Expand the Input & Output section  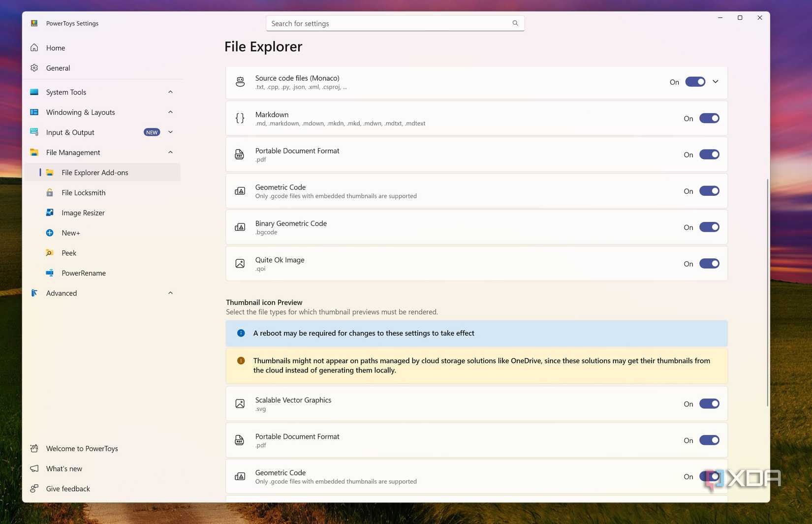(170, 132)
